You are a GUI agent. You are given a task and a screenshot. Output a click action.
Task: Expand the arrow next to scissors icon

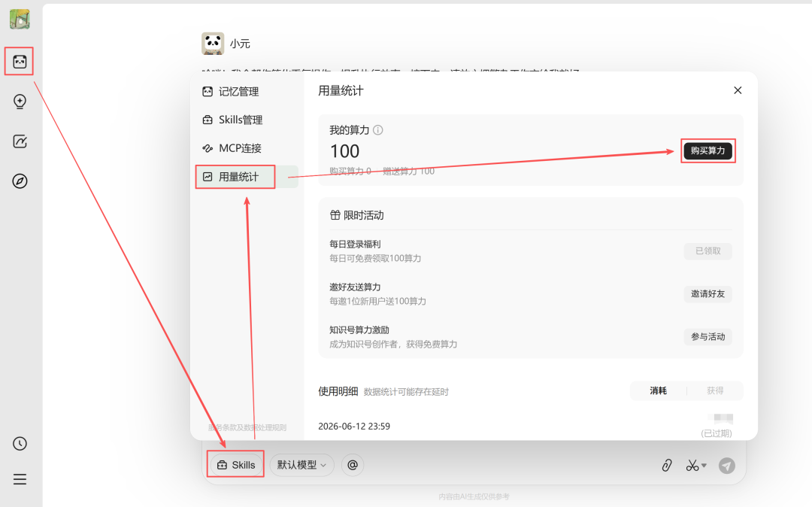click(704, 466)
